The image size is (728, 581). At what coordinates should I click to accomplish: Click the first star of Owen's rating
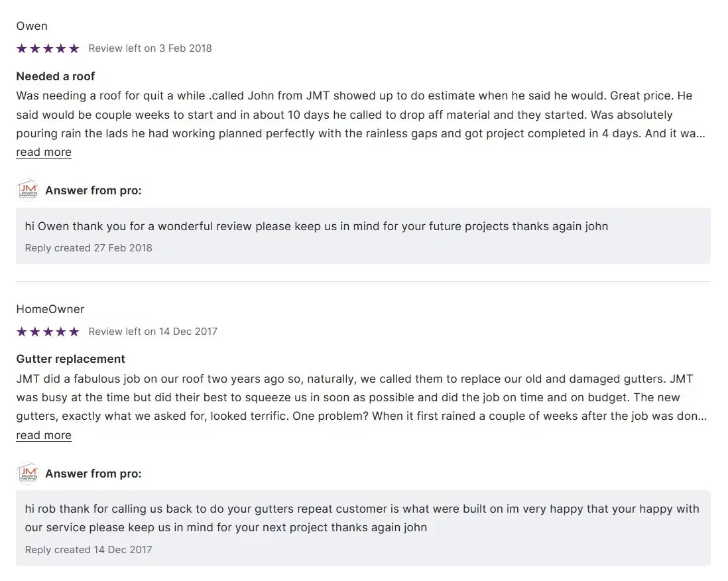[x=22, y=48]
